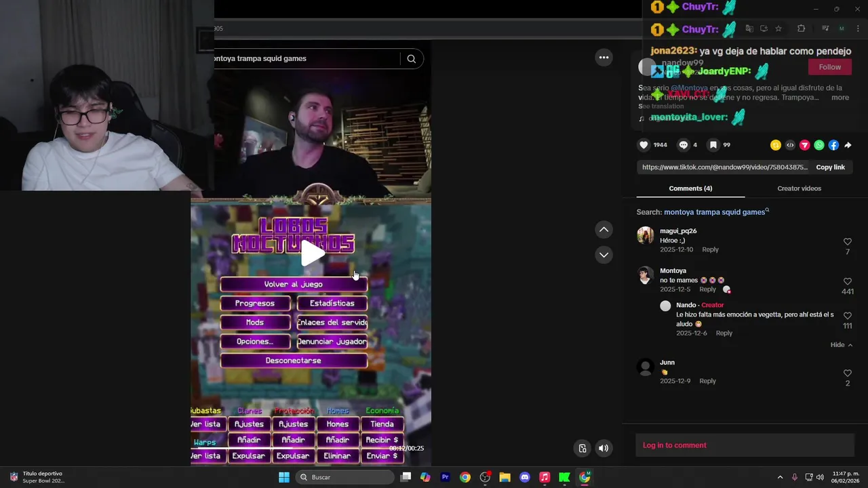Image resolution: width=868 pixels, height=488 pixels.
Task: Bookmark this page with Chrome star icon
Action: [x=778, y=28]
